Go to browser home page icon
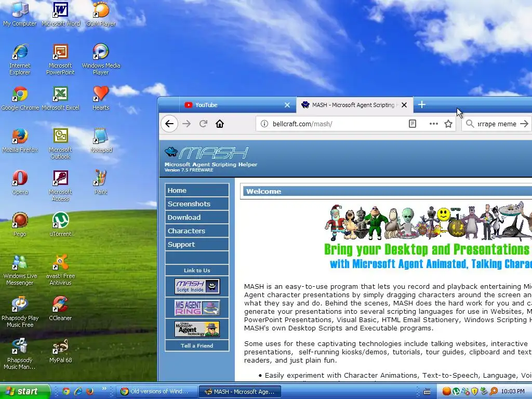The width and height of the screenshot is (532, 399). coord(220,124)
